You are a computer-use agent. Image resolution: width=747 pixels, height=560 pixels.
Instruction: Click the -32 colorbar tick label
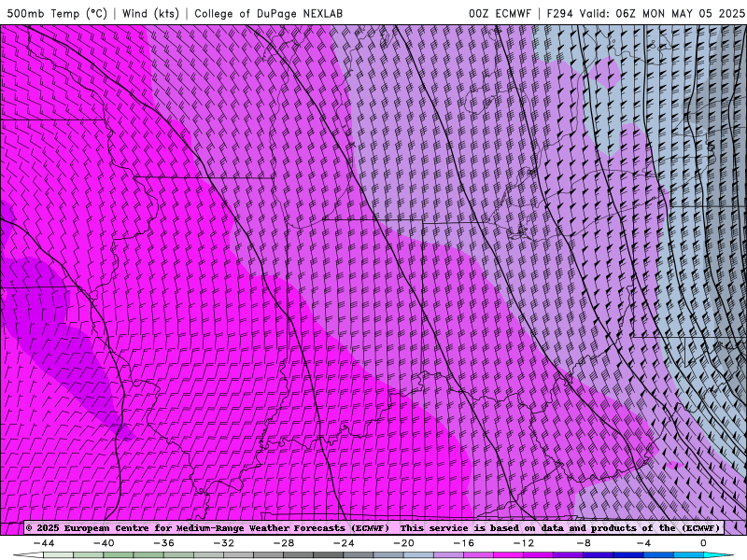pyautogui.click(x=223, y=543)
